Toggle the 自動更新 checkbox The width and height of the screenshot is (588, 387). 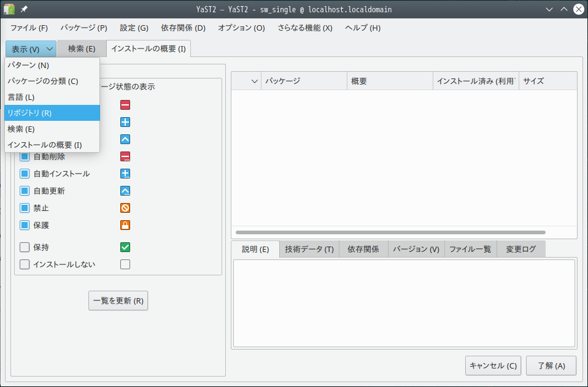click(25, 191)
